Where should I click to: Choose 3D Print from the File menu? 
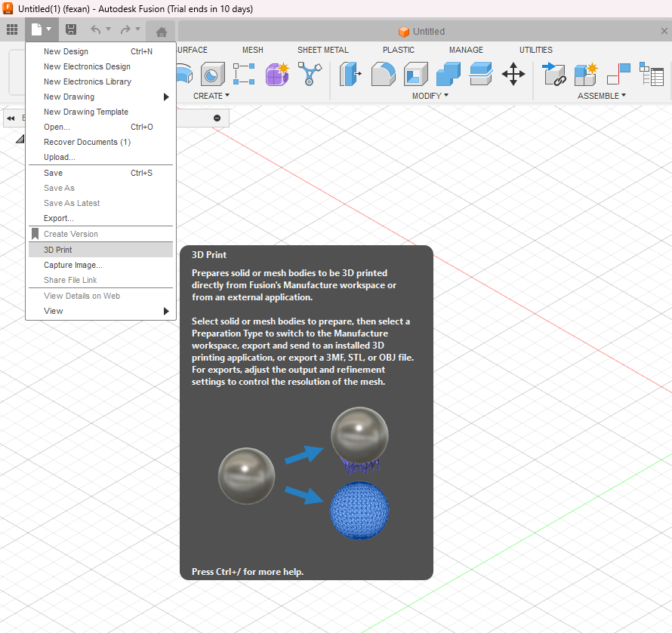pos(100,250)
